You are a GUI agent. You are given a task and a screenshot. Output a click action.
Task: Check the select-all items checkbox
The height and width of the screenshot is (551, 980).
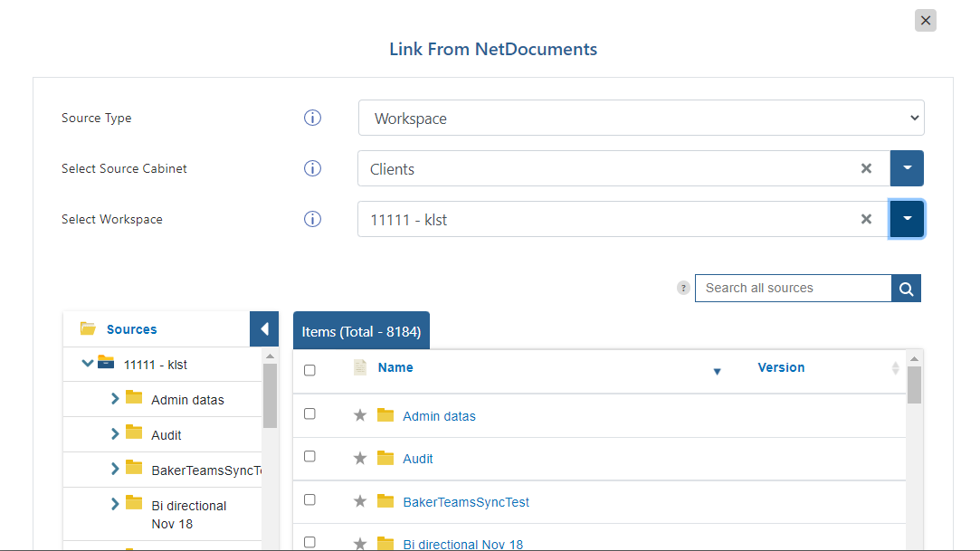click(x=309, y=370)
